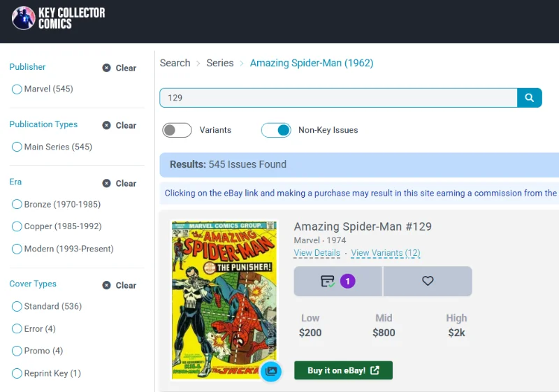Open the image gallery icon on cover
559x392 pixels.
271,371
